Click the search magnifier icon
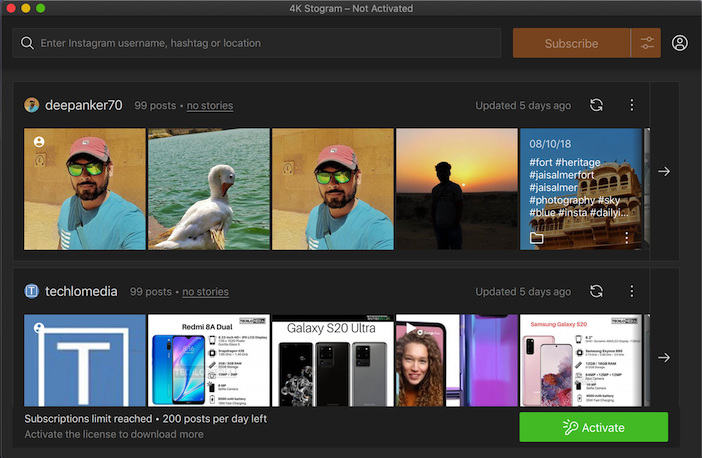The width and height of the screenshot is (702, 458). click(x=27, y=43)
